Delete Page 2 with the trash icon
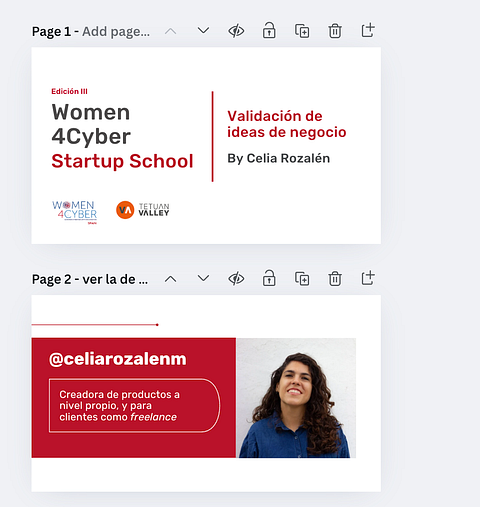The image size is (480, 507). click(335, 278)
